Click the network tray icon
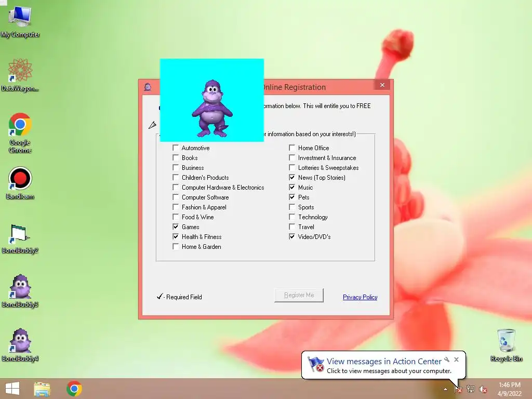The height and width of the screenshot is (399, 532). pos(471,389)
